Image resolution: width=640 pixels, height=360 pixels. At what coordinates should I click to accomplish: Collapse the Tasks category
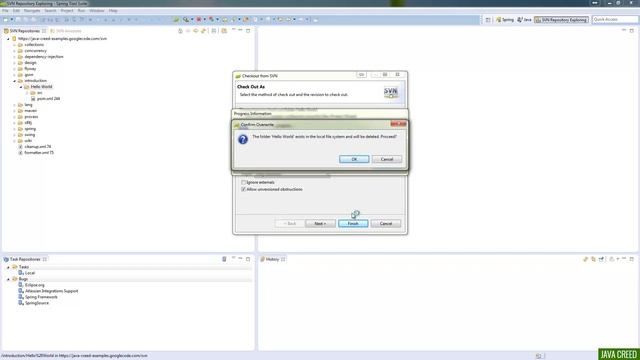8,267
